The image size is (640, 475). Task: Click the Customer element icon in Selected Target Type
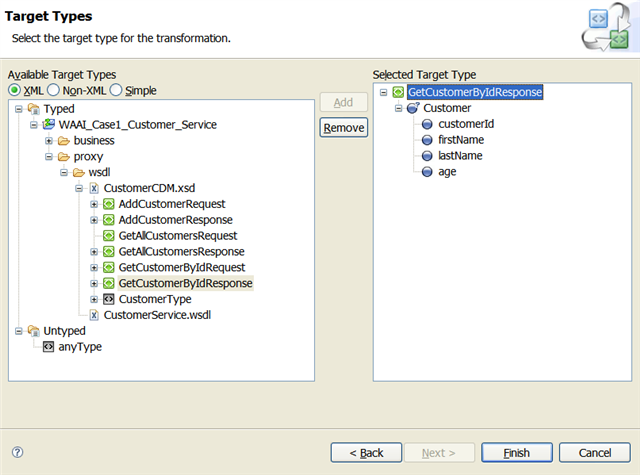click(x=413, y=108)
